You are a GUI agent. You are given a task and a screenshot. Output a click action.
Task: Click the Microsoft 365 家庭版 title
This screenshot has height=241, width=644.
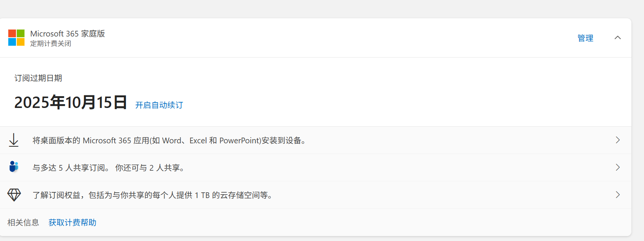click(67, 33)
